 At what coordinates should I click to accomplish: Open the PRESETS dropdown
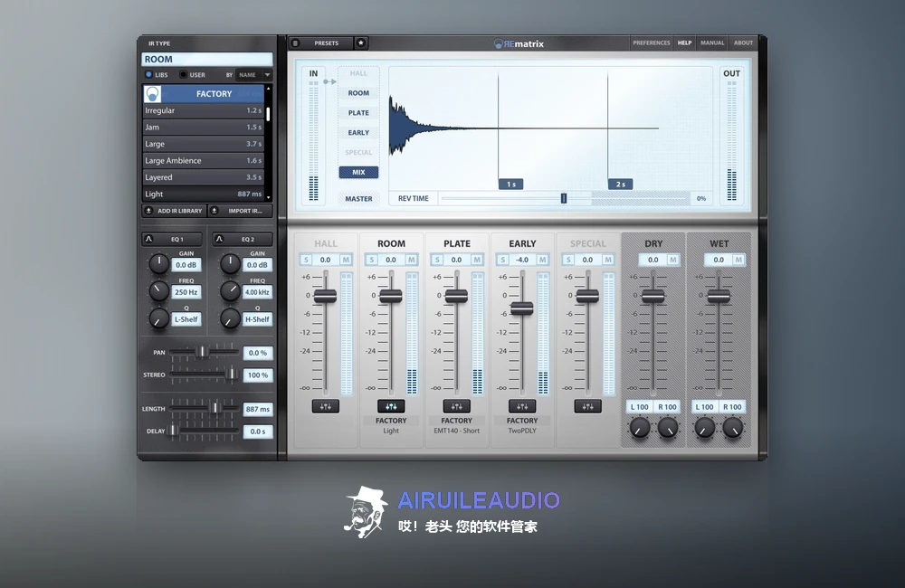[327, 43]
